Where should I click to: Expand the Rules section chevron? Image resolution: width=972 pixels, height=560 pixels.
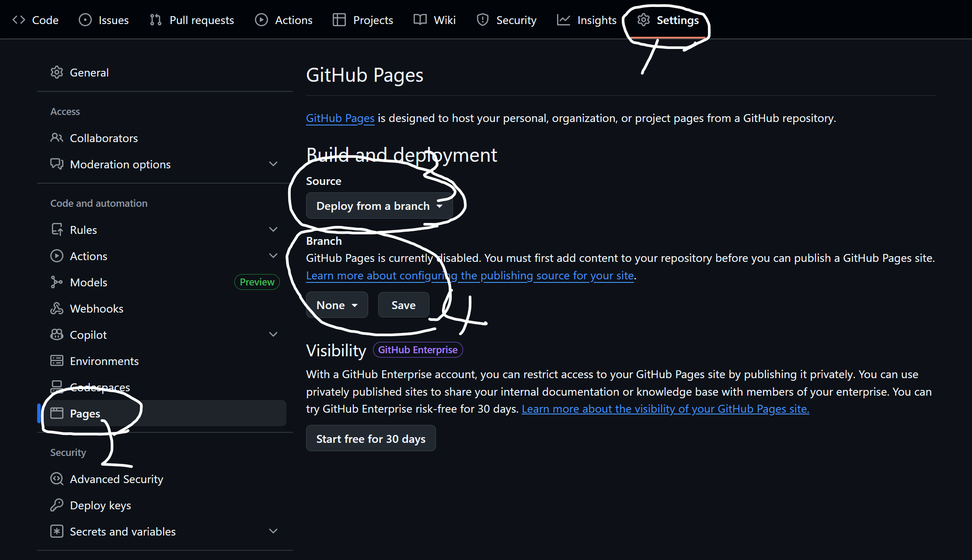[273, 230]
